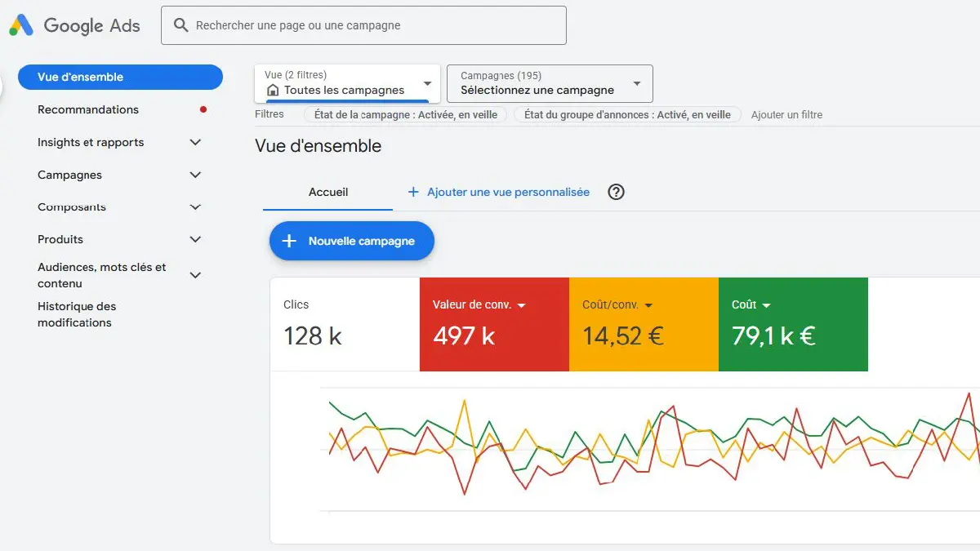The image size is (980, 551).
Task: Open the Sélectionnez une campagne dropdown
Action: pyautogui.click(x=550, y=83)
